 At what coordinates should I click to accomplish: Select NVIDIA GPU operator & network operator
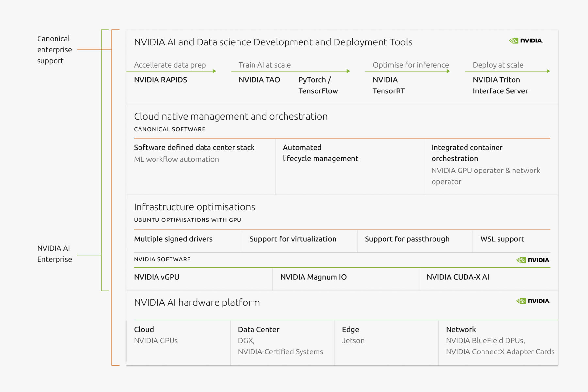486,176
